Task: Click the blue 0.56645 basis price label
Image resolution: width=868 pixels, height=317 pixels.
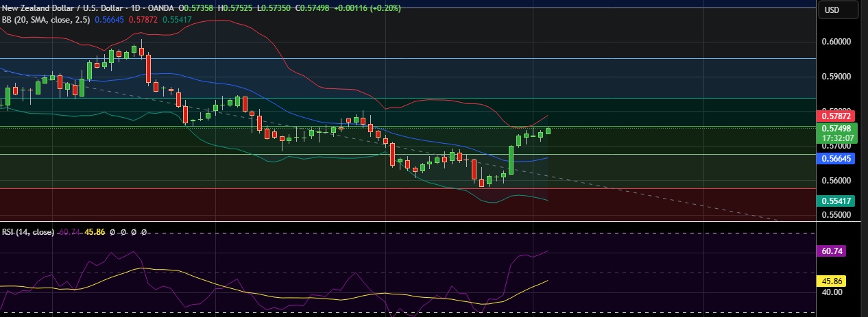Action: point(836,158)
